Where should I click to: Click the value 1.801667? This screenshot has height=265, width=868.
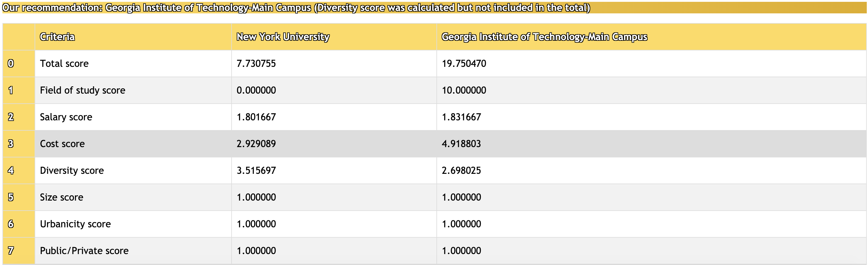pos(256,117)
